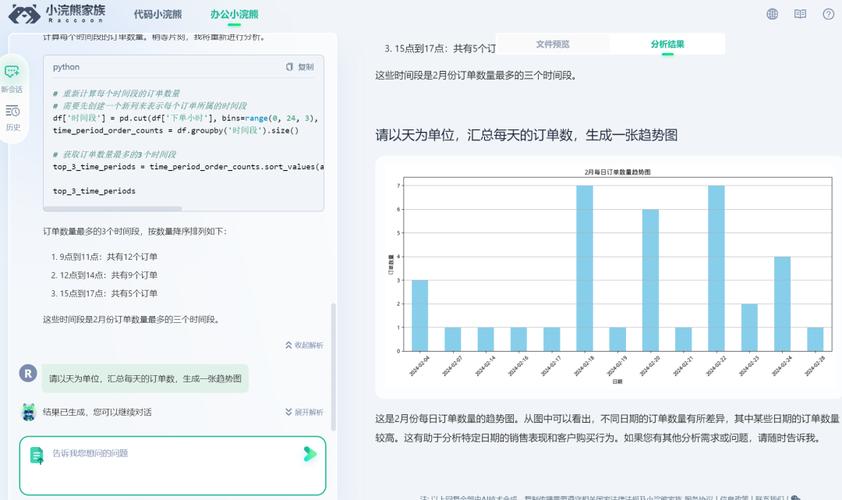Click the user avatar labeled R
Screen dimensions: 842x500
[x=28, y=373]
